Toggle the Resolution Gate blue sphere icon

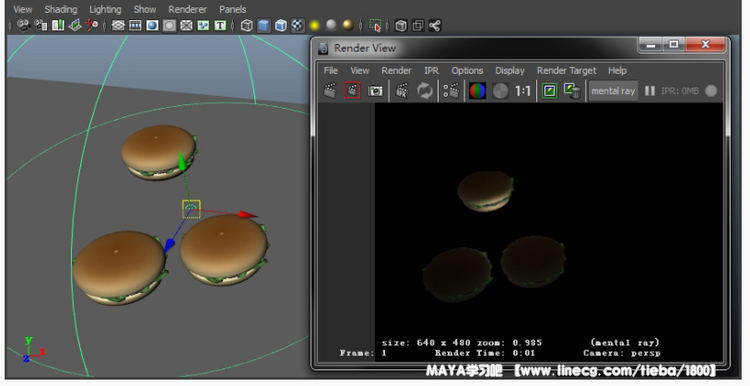tap(152, 25)
